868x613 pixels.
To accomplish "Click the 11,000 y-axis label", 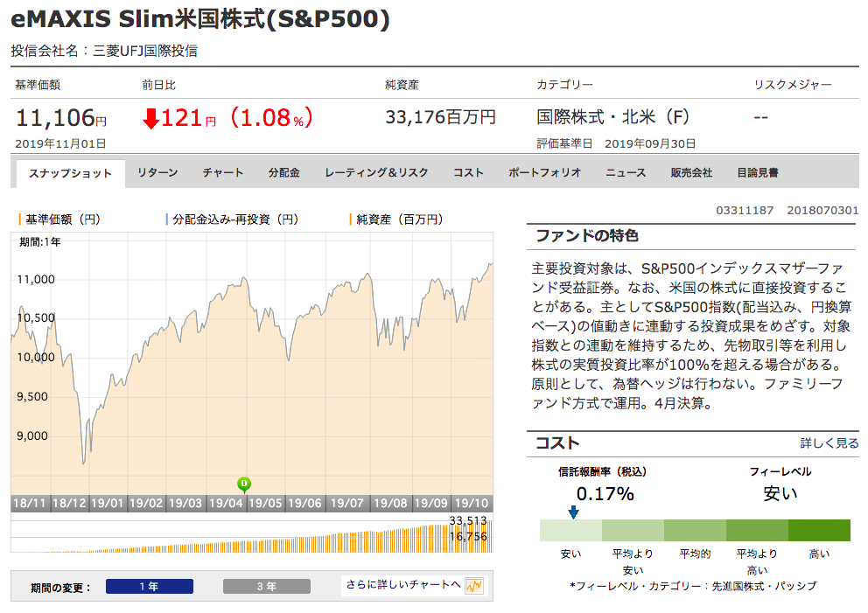I will tap(36, 279).
